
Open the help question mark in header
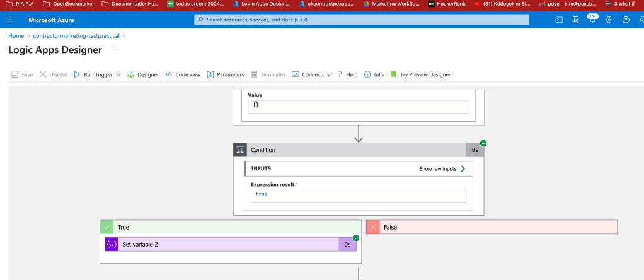point(626,20)
